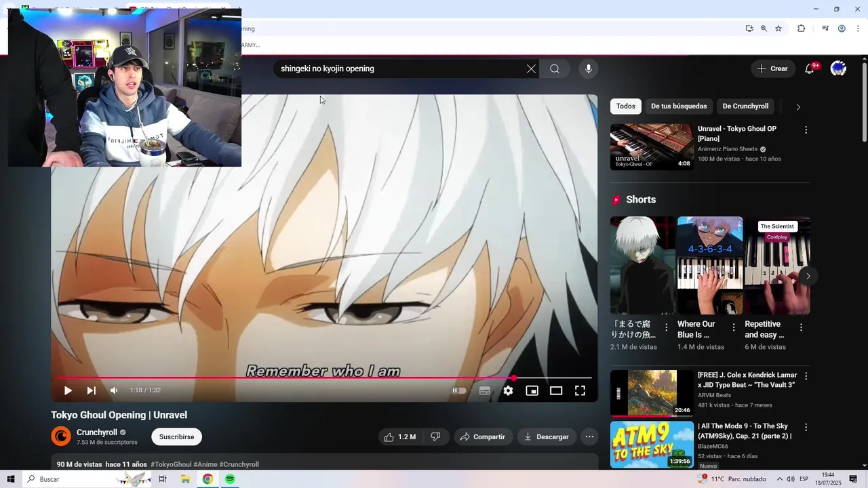
Task: Play the Tokyo Ghoul video
Action: pos(68,390)
